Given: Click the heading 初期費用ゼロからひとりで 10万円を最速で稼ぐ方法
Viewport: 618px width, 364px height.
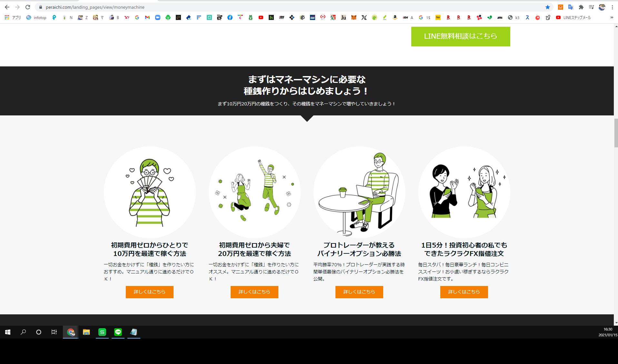Looking at the screenshot, I should pyautogui.click(x=150, y=249).
